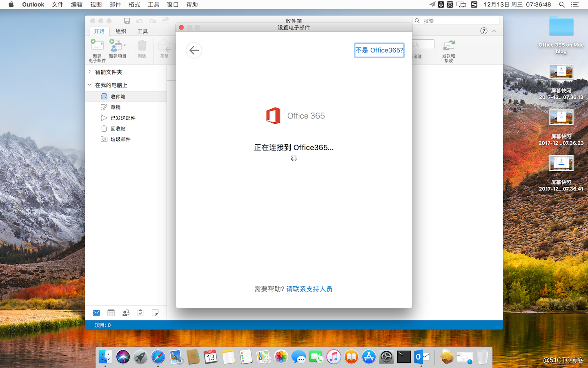588x368 pixels.
Task: Open the Trash from the Dock
Action: click(482, 357)
